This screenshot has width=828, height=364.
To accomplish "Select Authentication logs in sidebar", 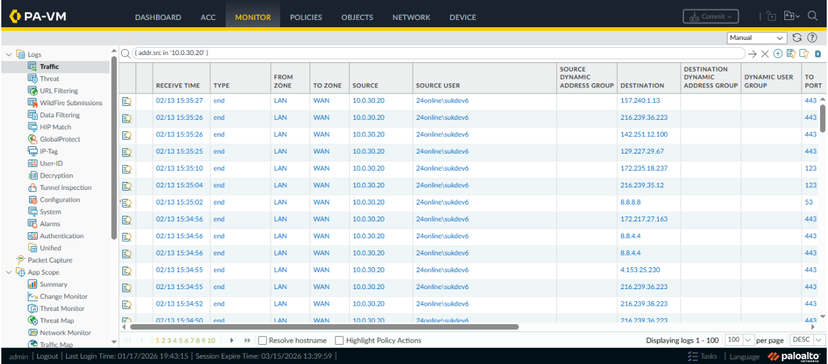I will pyautogui.click(x=62, y=236).
